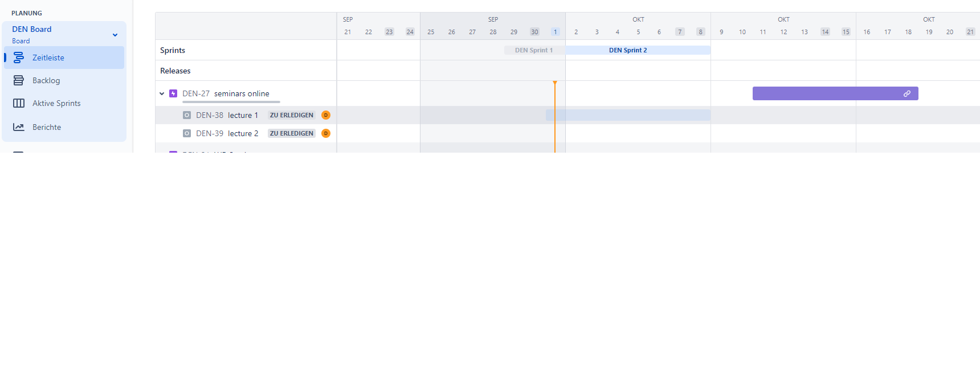Click assignee avatar on DEN-39 row
This screenshot has height=368, width=980.
click(326, 133)
